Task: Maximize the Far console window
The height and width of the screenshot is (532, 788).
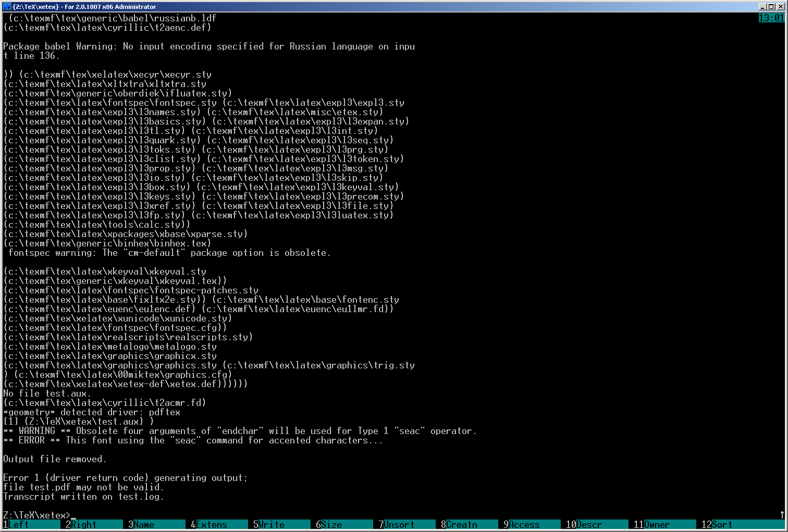Action: tap(771, 7)
